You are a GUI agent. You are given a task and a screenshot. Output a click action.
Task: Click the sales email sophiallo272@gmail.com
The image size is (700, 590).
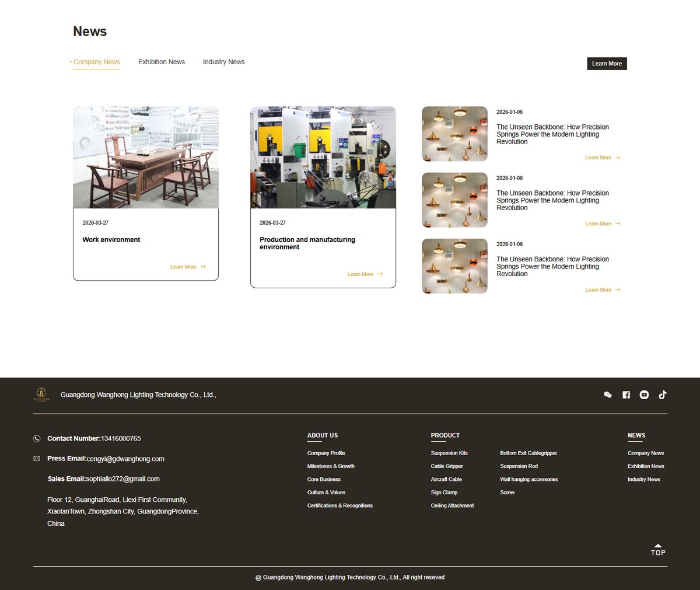tap(123, 479)
